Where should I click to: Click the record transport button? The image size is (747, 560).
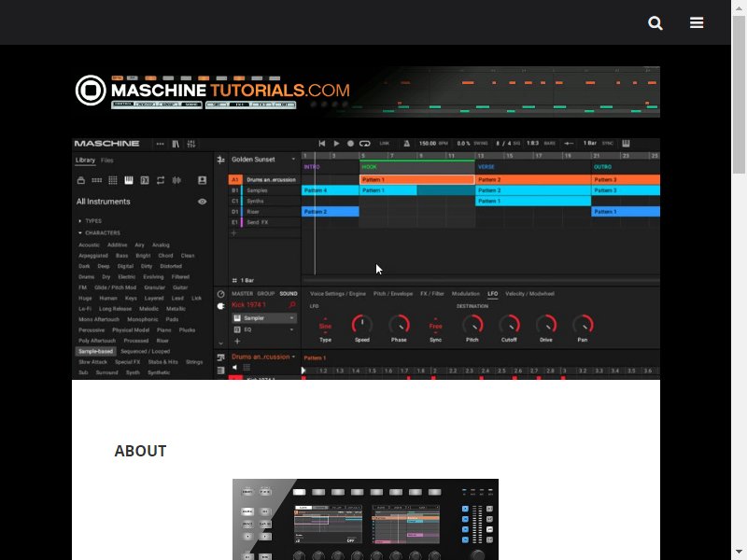[x=351, y=144]
